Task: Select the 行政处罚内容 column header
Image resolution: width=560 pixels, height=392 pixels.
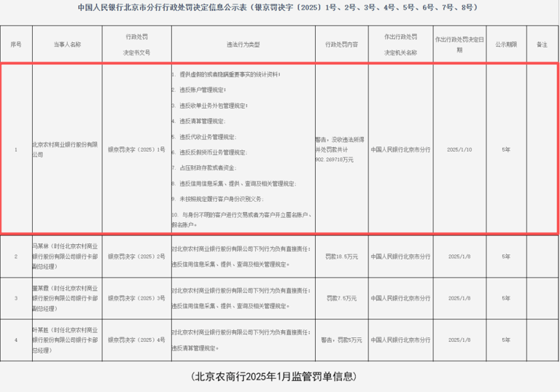Action: pyautogui.click(x=341, y=44)
